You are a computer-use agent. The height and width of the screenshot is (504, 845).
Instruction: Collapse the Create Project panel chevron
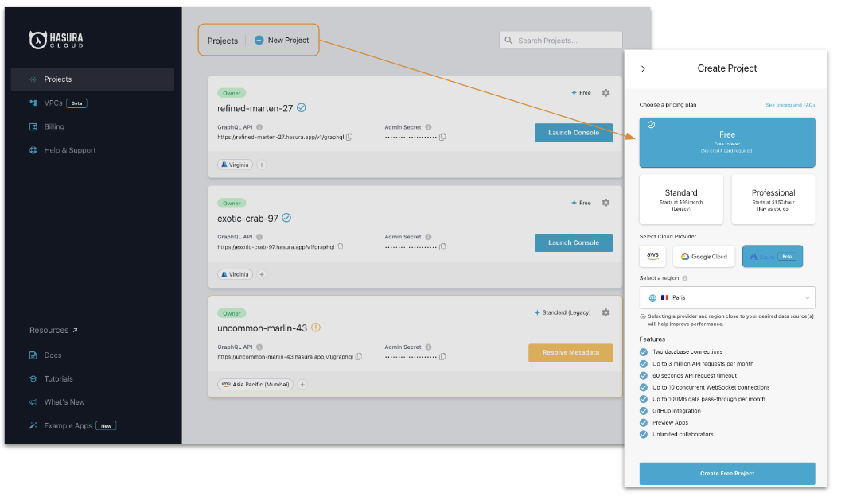coord(643,69)
